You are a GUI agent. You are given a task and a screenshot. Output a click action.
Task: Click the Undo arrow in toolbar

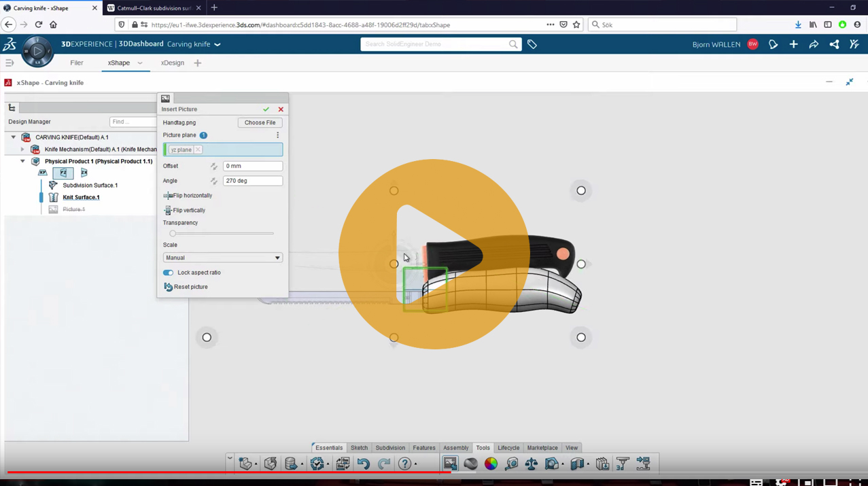coord(364,464)
